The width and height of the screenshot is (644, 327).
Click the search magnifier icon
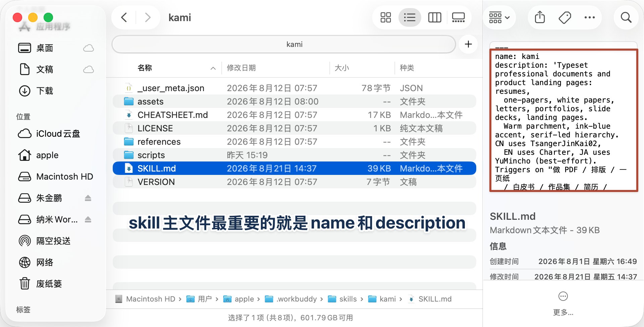point(626,17)
